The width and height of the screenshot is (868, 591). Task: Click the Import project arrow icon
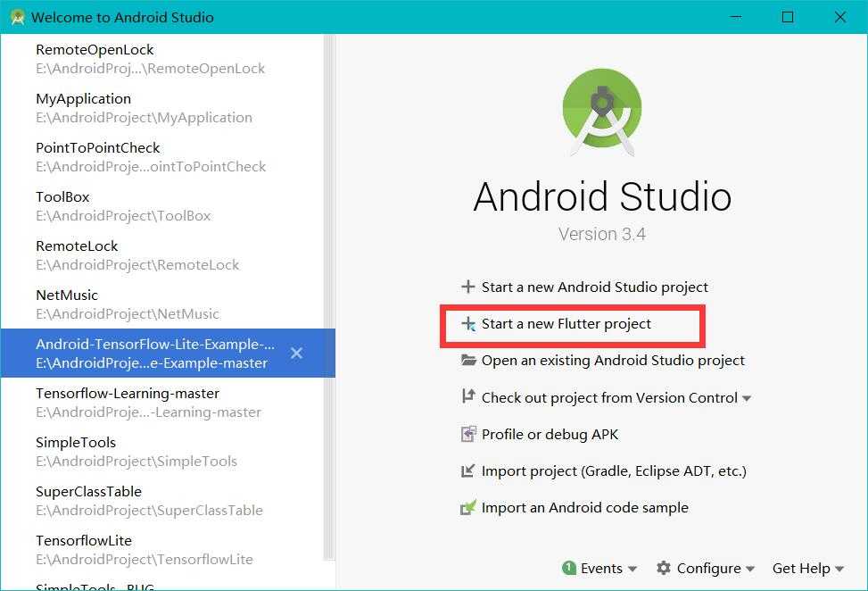click(x=468, y=470)
